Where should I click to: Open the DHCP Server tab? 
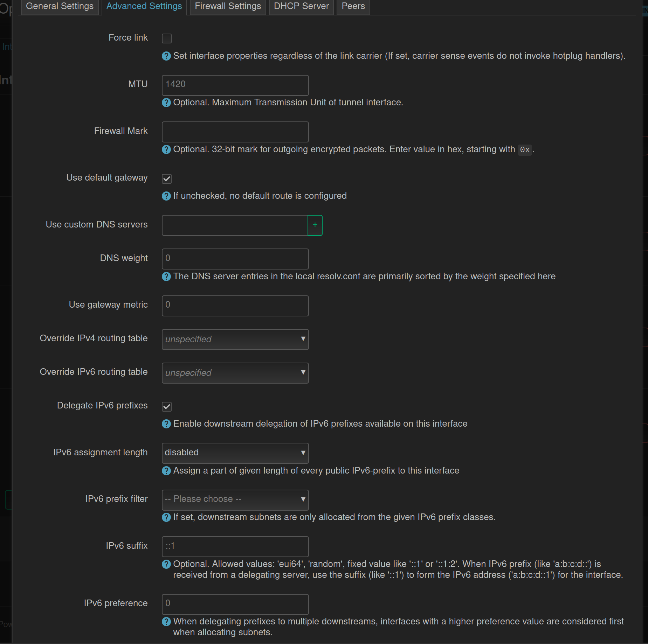pyautogui.click(x=301, y=6)
